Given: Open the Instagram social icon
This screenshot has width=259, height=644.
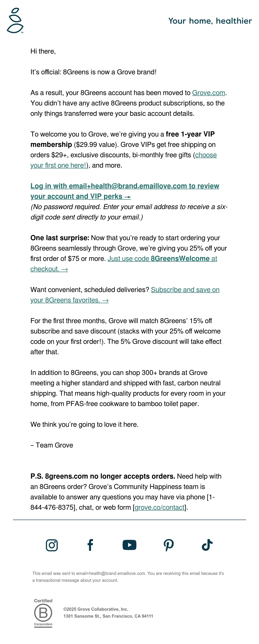Looking at the screenshot, I should (52, 545).
